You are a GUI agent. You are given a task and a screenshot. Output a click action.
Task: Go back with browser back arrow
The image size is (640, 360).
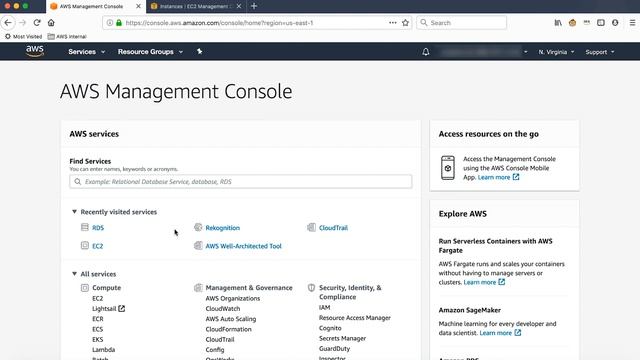pyautogui.click(x=8, y=23)
